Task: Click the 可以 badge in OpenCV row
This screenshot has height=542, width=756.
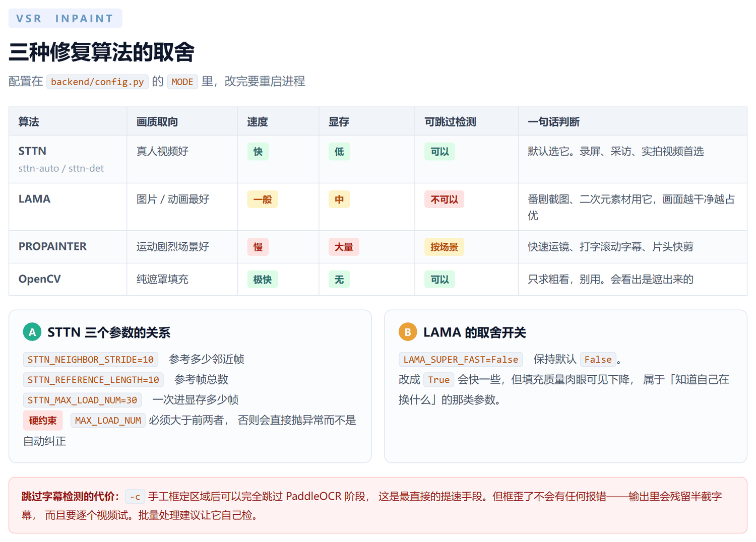Action: point(439,280)
